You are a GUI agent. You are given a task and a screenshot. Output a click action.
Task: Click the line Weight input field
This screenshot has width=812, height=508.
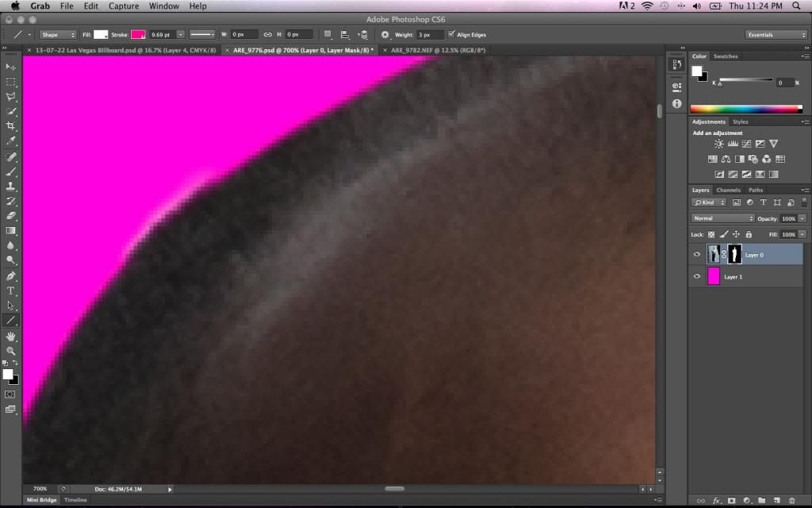431,35
